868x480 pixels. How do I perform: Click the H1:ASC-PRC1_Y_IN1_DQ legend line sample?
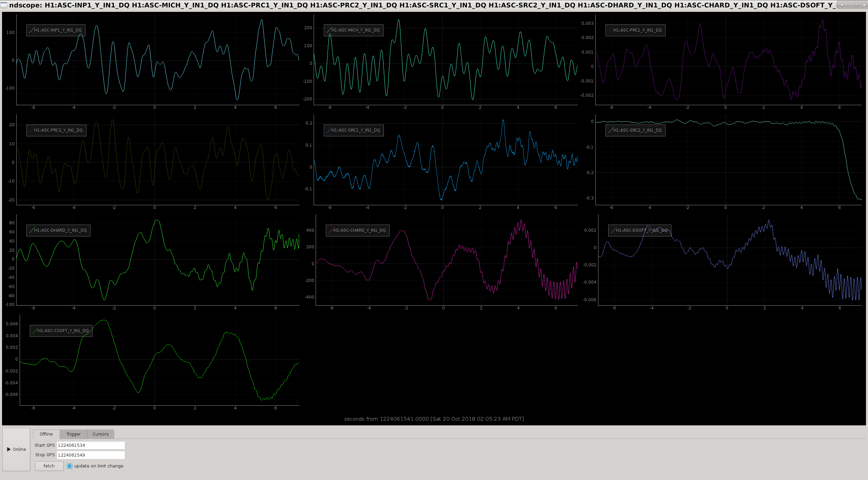pyautogui.click(x=610, y=30)
